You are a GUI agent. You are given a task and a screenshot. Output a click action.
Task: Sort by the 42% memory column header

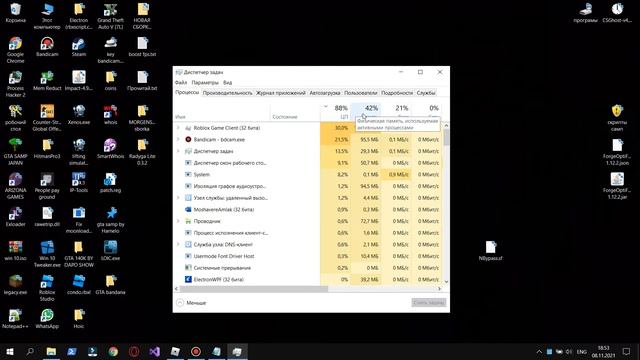(366, 112)
